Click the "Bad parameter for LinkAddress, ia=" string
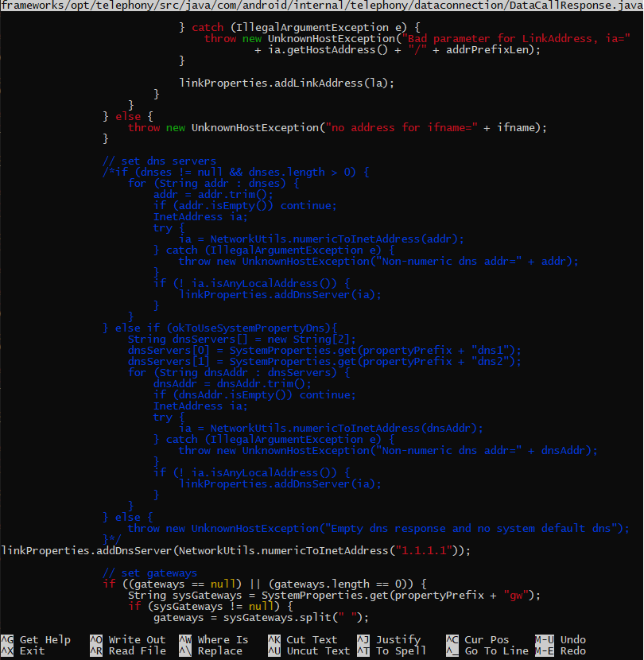The width and height of the screenshot is (644, 660). coord(517,39)
